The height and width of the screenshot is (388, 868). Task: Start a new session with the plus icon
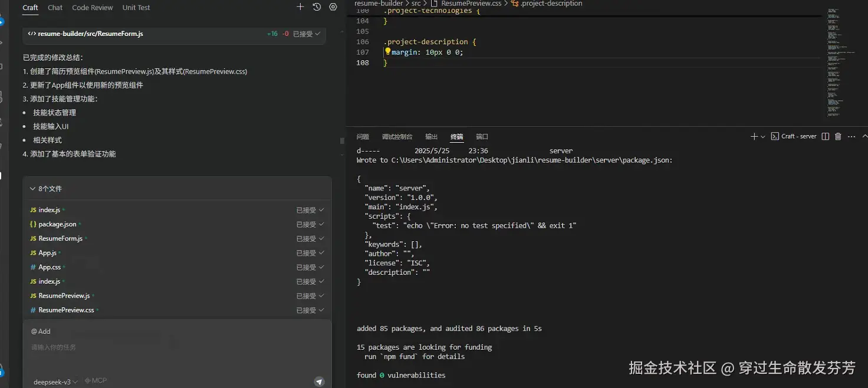(x=300, y=7)
